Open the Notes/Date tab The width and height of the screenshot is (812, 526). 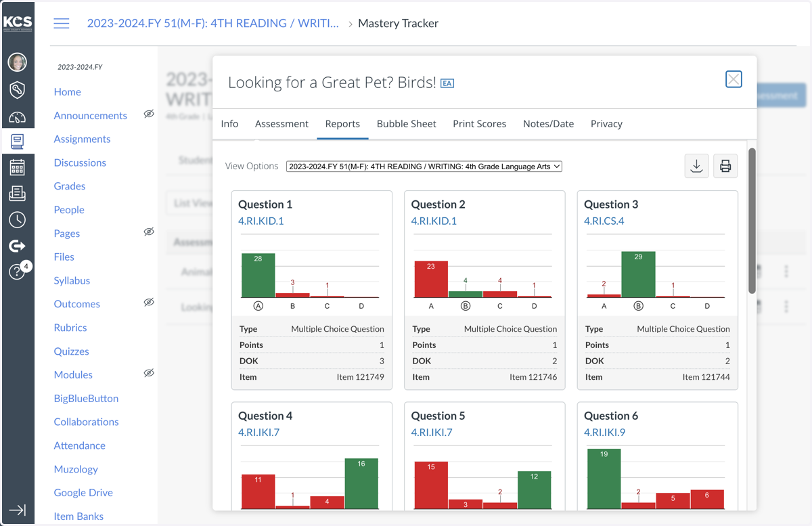point(548,124)
